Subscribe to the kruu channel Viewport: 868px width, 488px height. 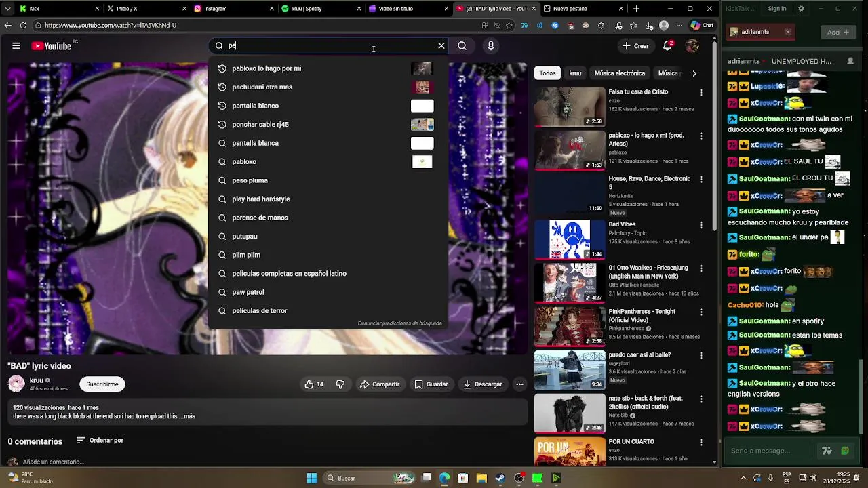(x=102, y=384)
